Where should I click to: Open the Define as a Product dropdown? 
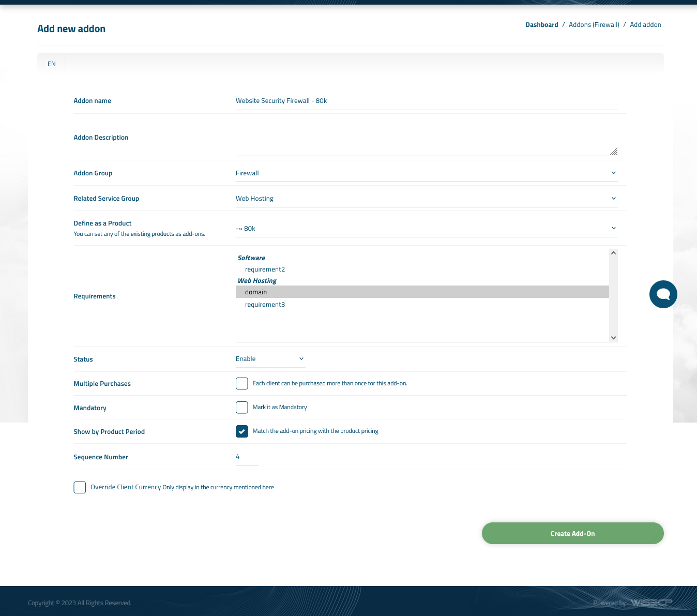(x=427, y=229)
